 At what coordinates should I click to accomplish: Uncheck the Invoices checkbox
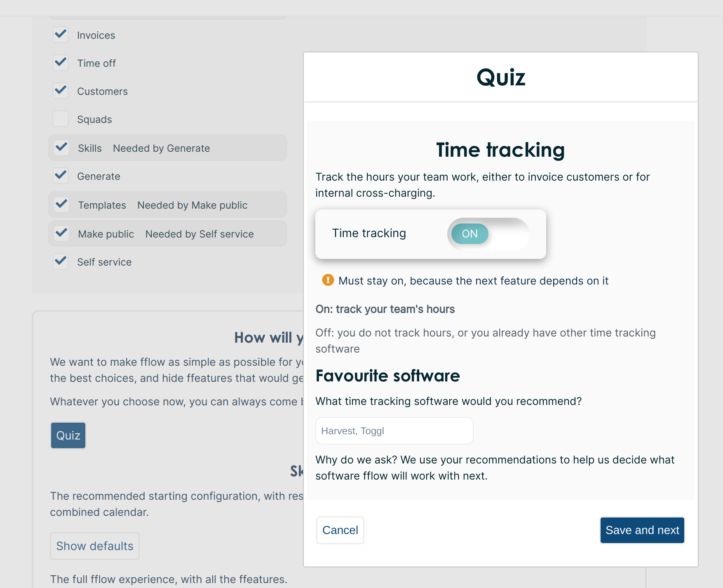coord(61,35)
